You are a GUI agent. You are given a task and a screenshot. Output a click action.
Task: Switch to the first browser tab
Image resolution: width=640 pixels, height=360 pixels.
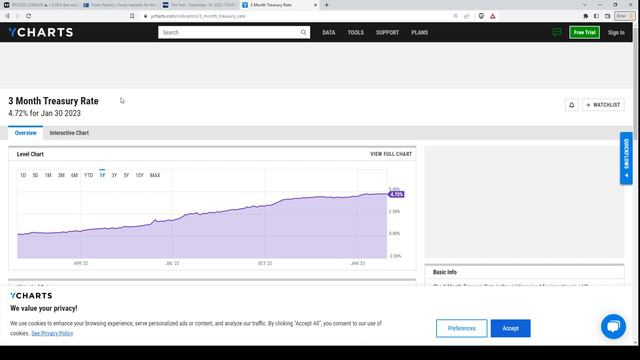pos(40,5)
